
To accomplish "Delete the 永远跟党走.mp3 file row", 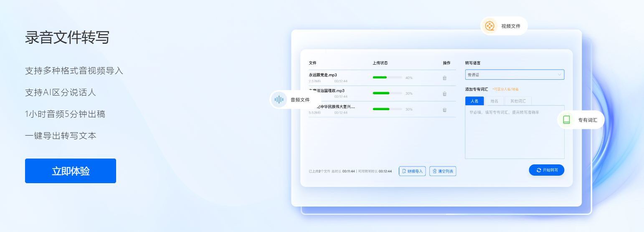I will coord(444,78).
